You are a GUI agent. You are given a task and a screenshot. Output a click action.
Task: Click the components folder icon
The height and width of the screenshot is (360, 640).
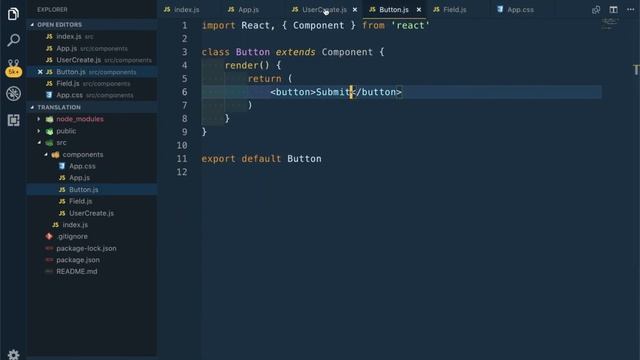[x=56, y=155]
